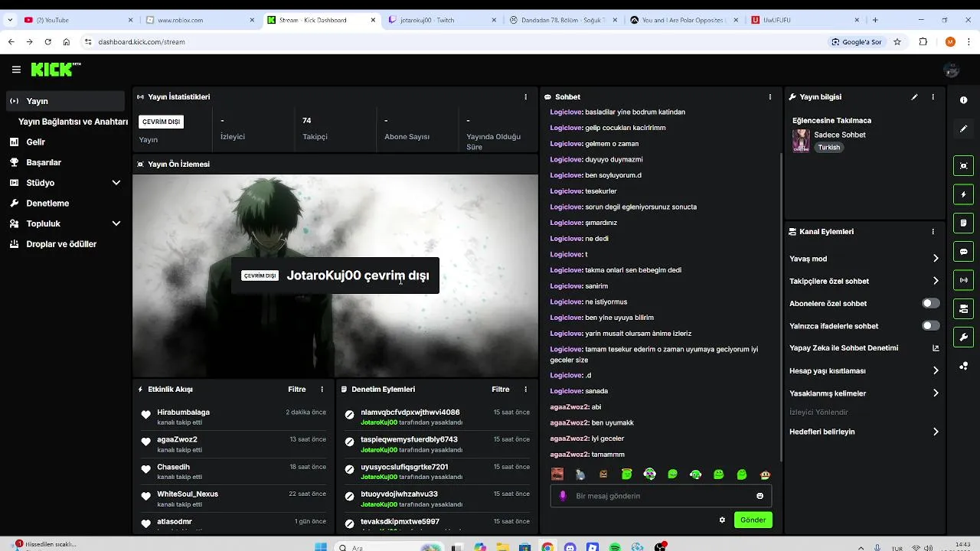Click heart icon next to Hirabumbalaga

[146, 415]
